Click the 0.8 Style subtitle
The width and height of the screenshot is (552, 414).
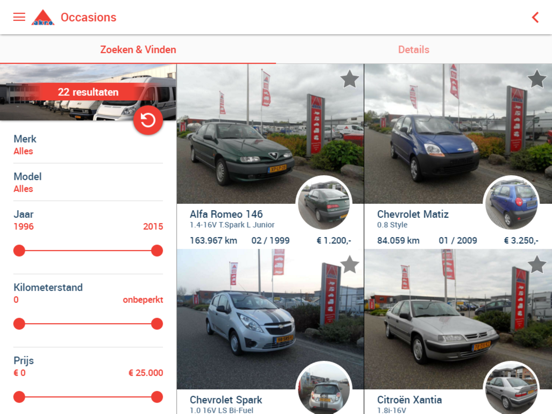pos(392,225)
